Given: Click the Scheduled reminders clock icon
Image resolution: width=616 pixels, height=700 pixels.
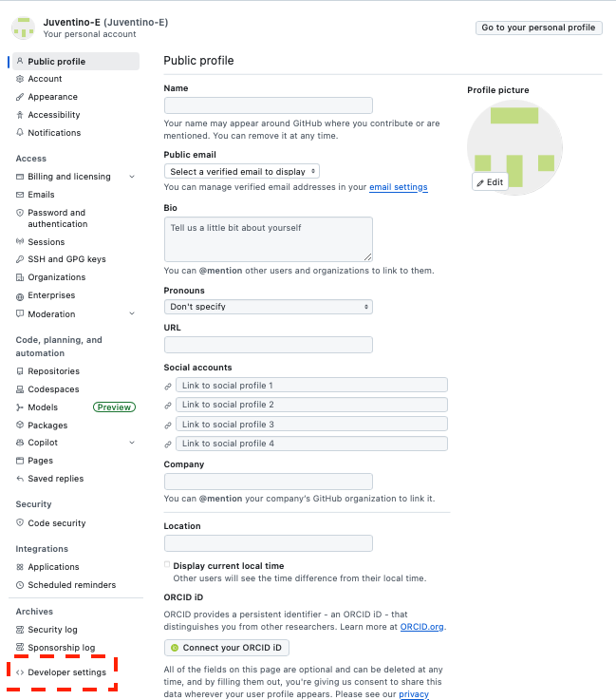Looking at the screenshot, I should pos(20,585).
